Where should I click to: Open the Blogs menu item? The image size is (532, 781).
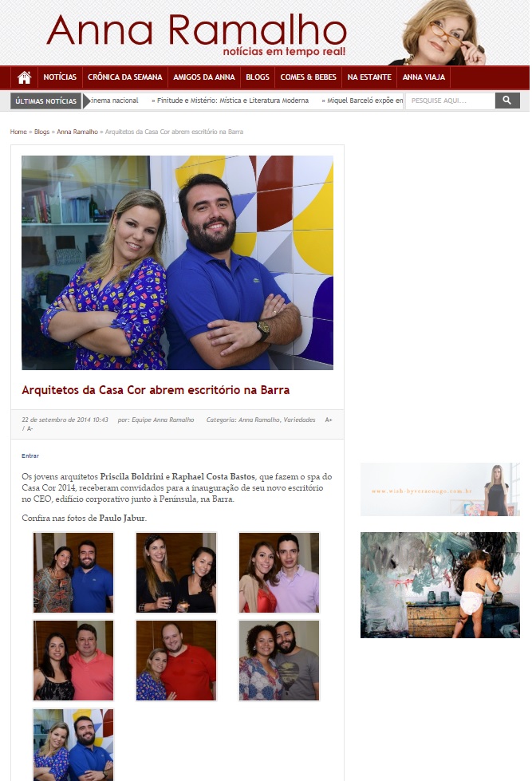(258, 77)
